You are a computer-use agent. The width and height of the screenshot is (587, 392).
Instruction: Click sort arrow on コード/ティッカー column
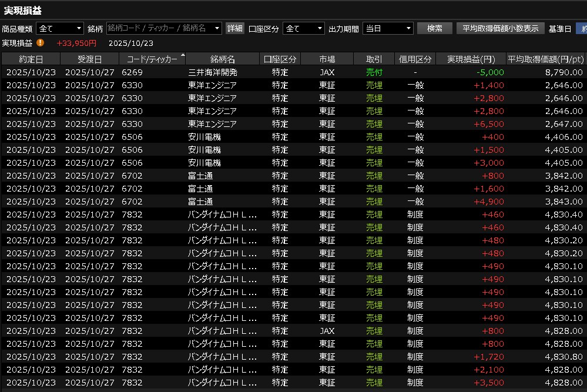coord(183,55)
